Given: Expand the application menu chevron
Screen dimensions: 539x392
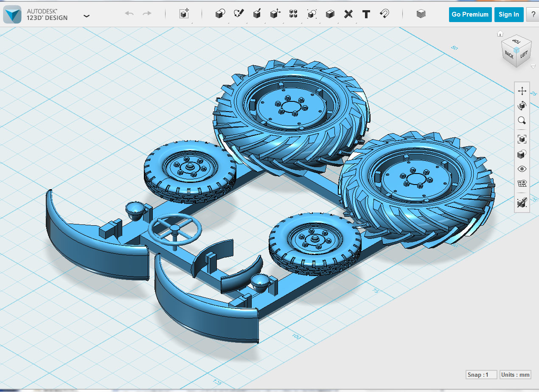Looking at the screenshot, I should click(x=87, y=16).
